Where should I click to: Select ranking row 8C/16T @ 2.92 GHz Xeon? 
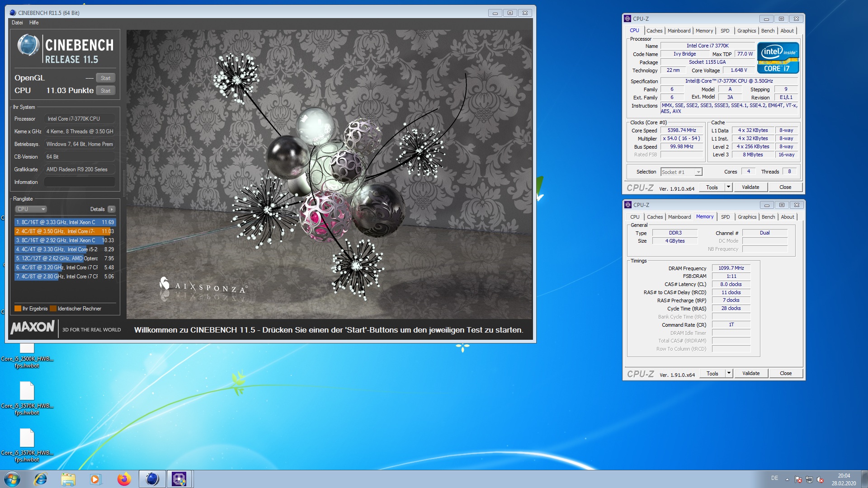[65, 240]
